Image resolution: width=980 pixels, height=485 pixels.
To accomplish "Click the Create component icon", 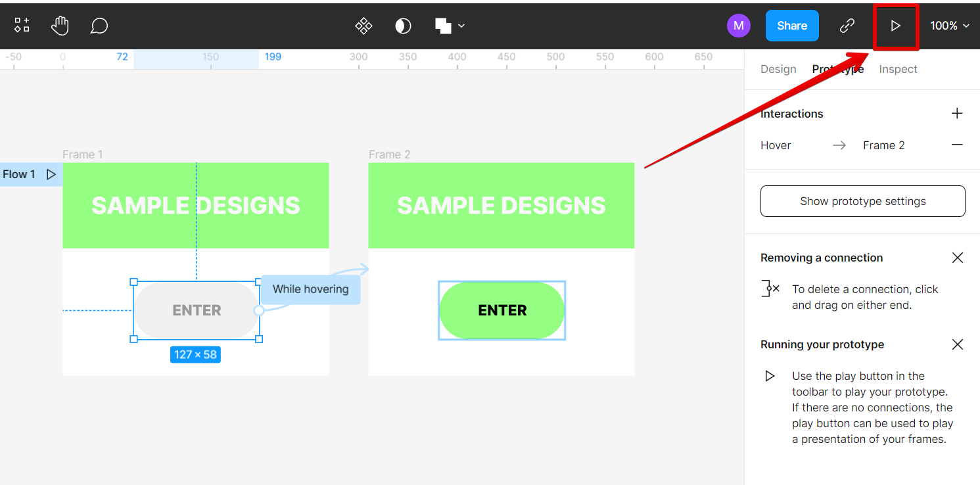I will 363,26.
